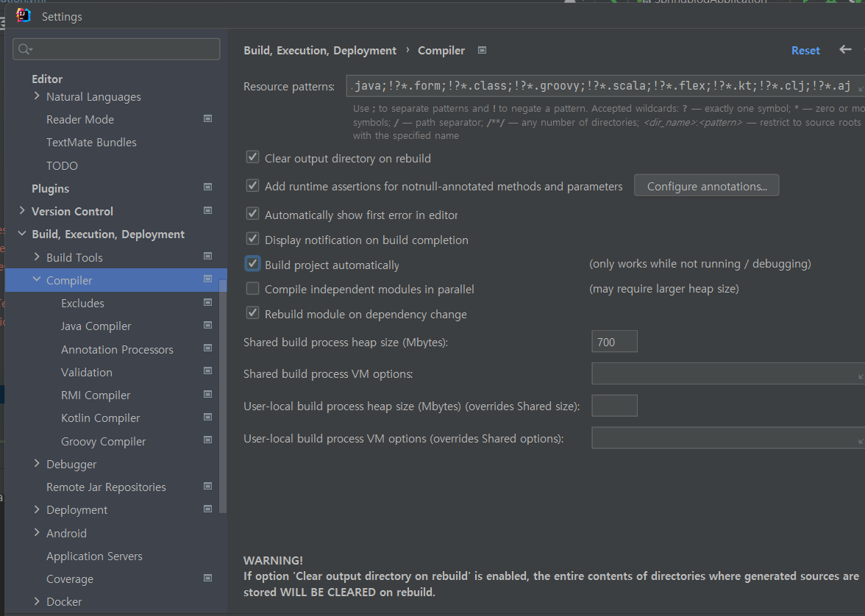This screenshot has height=616, width=865.
Task: Collapse the Build, Execution, Deployment section
Action: pos(22,234)
